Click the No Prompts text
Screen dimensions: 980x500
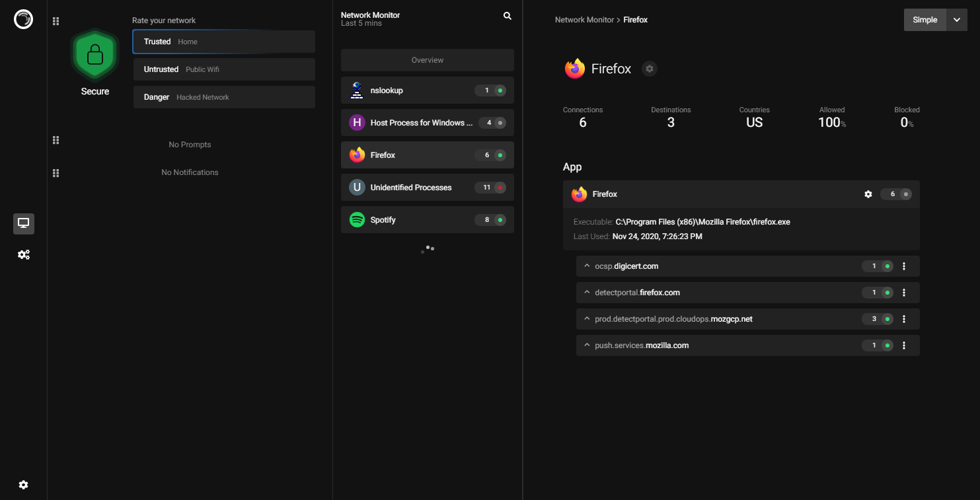[x=190, y=145]
